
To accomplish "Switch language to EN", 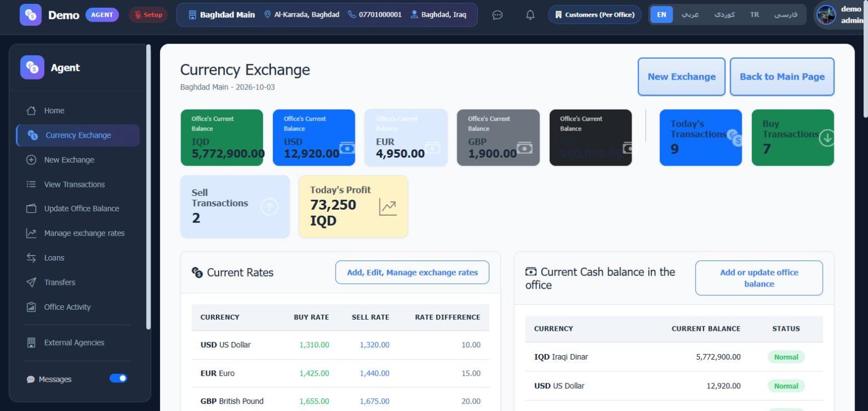I will (x=662, y=15).
